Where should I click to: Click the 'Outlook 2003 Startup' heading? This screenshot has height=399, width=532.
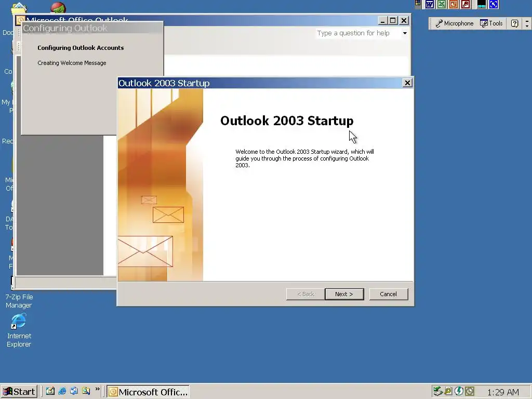(x=287, y=121)
